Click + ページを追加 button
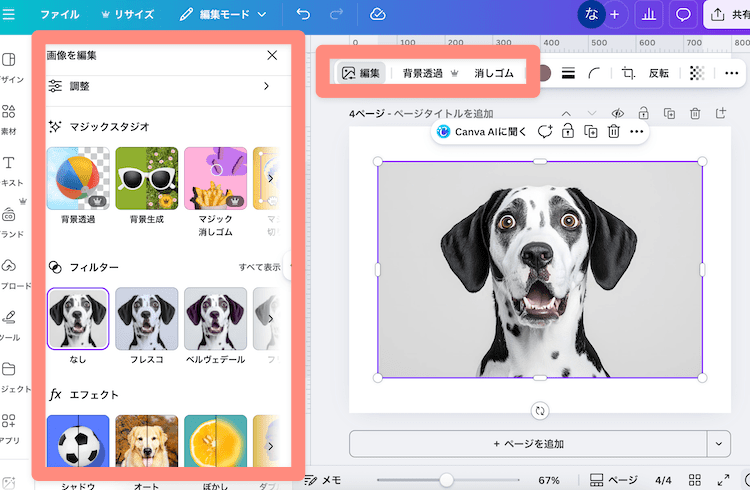Image resolution: width=750 pixels, height=490 pixels. pyautogui.click(x=528, y=444)
